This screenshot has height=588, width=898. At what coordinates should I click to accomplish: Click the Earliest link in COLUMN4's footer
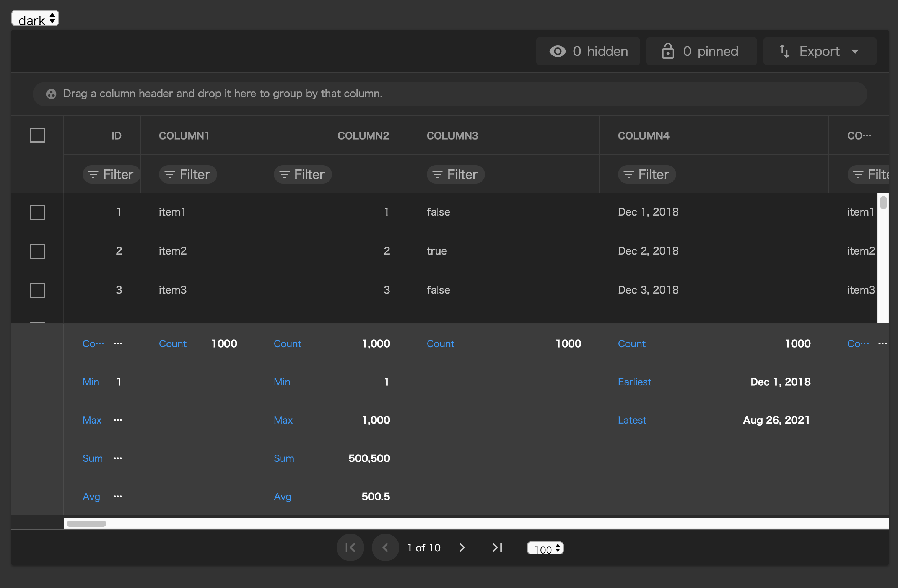634,382
